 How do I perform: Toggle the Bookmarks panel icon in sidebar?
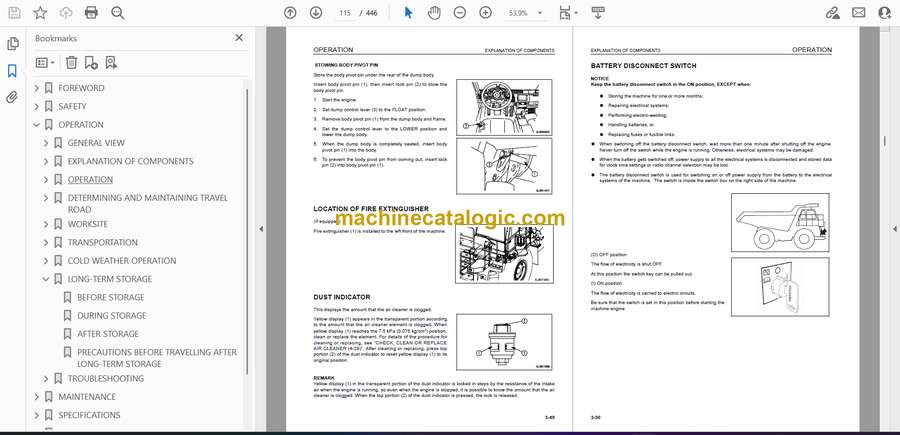(12, 71)
